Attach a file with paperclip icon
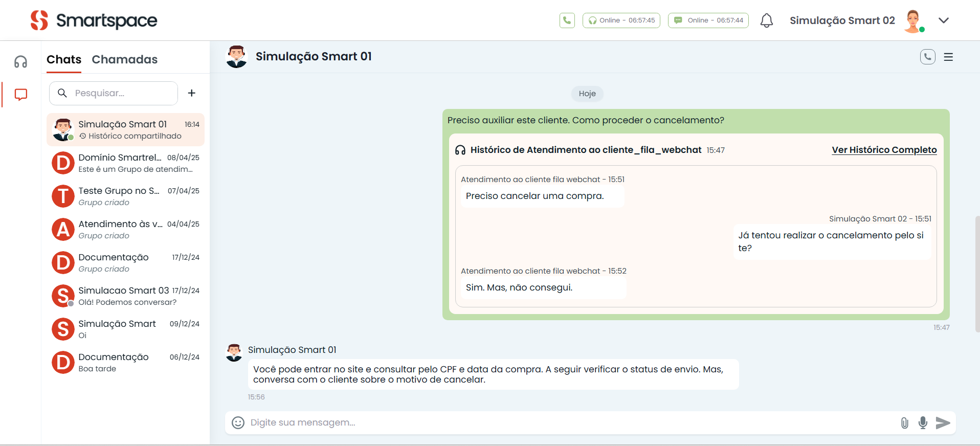Viewport: 980px width, 446px height. point(904,423)
